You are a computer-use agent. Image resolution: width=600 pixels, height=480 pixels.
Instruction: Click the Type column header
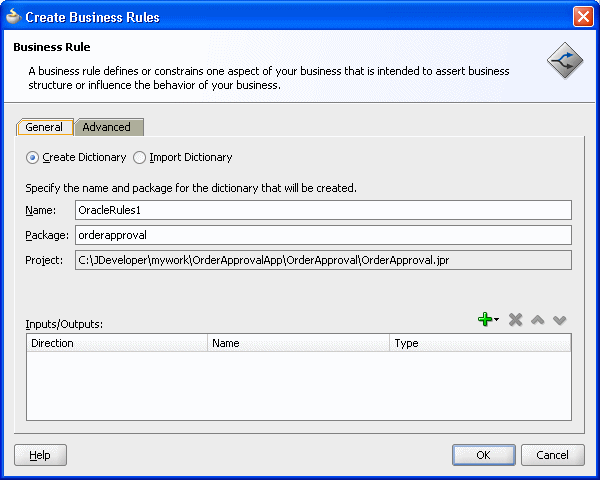coord(480,343)
